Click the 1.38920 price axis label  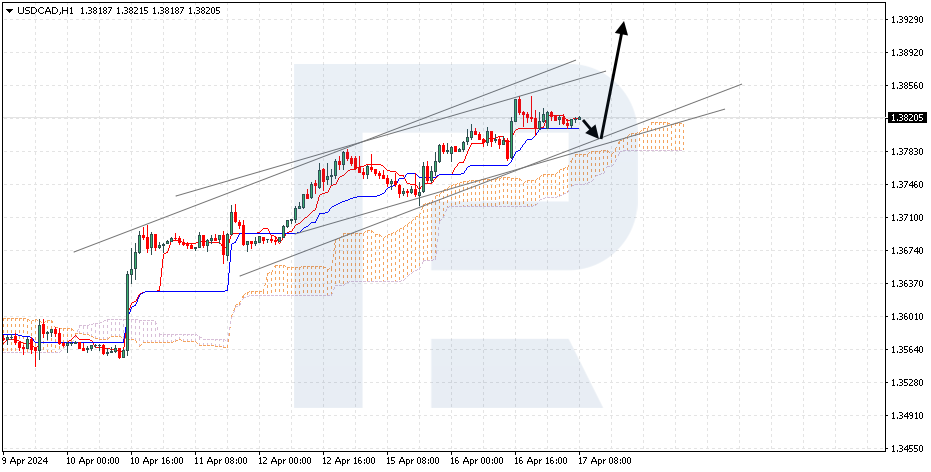point(907,52)
